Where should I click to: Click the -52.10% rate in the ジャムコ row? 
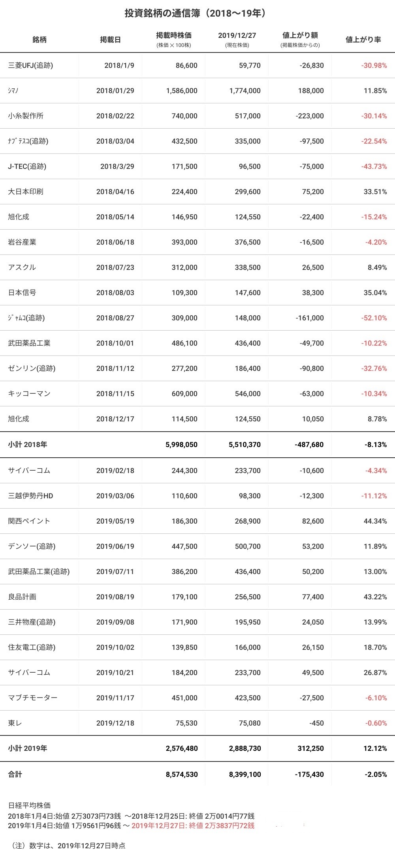374,318
